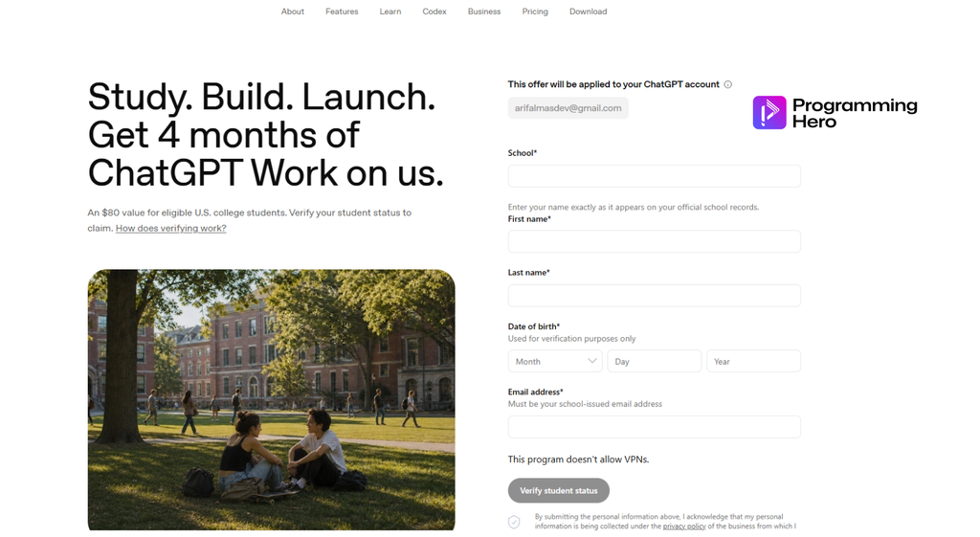Click the Programming Hero wordmark text
The width and height of the screenshot is (980, 537).
point(855,113)
